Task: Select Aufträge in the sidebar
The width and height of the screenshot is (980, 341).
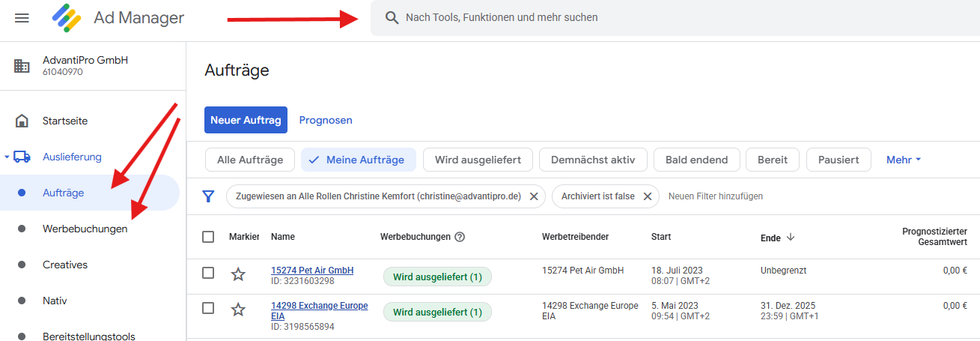Action: click(90, 193)
